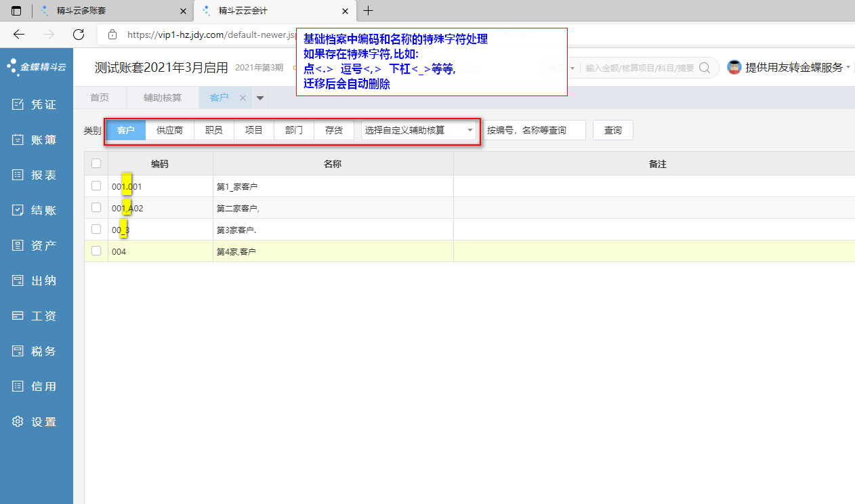Switch to the 辅助核算 tab
Viewport: 855px width, 504px height.
(162, 98)
